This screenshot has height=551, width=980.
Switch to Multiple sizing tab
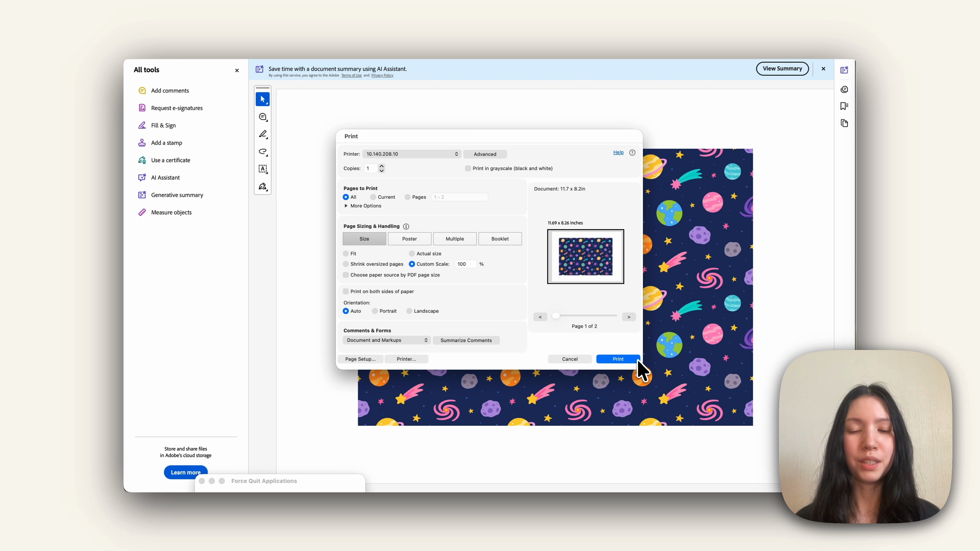pos(455,239)
